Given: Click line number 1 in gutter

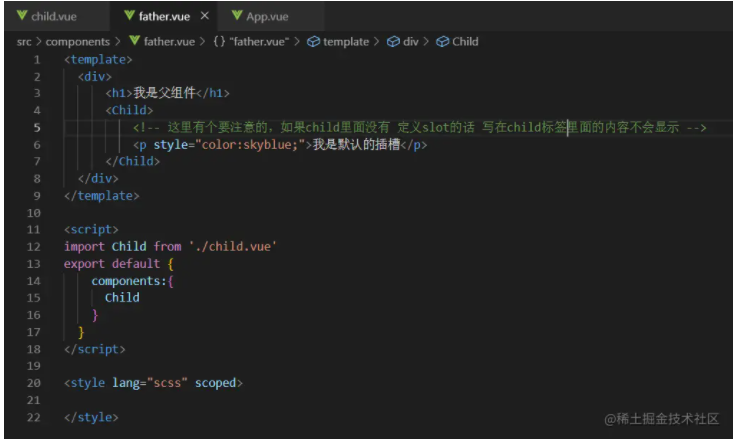Looking at the screenshot, I should [x=37, y=60].
